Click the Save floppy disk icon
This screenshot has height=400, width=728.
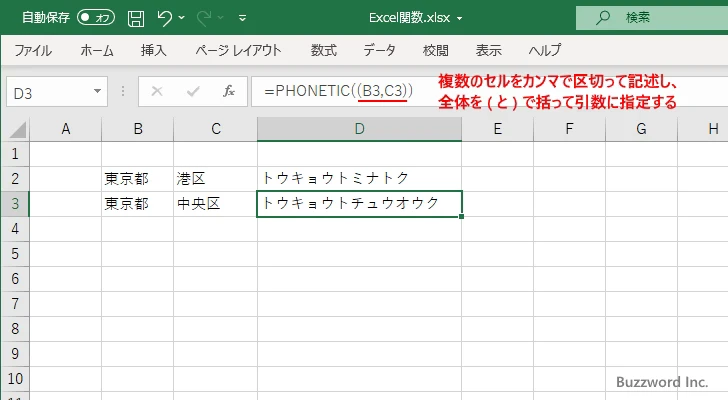click(x=136, y=17)
